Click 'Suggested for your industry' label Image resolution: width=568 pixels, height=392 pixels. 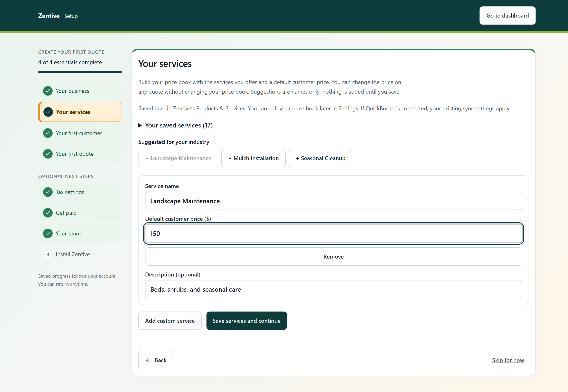(174, 142)
